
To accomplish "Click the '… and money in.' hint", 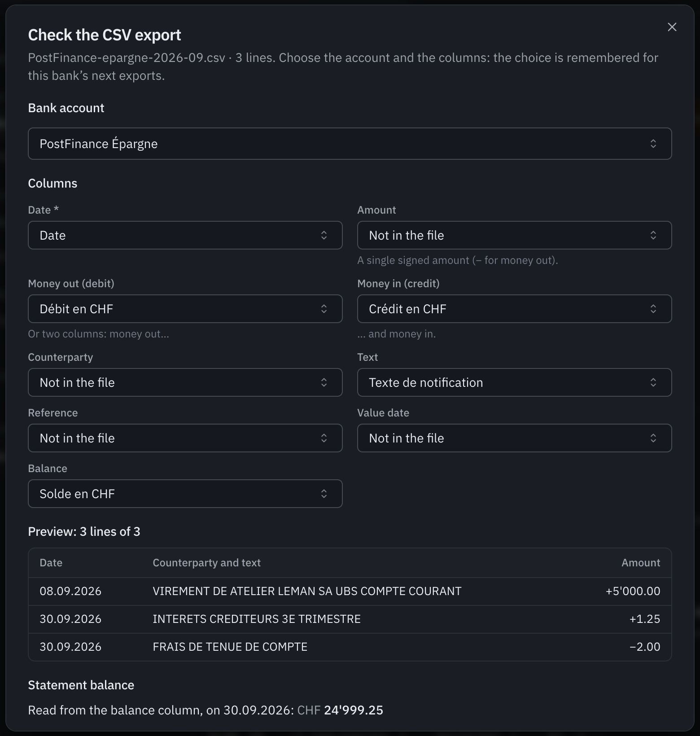I will pos(397,334).
